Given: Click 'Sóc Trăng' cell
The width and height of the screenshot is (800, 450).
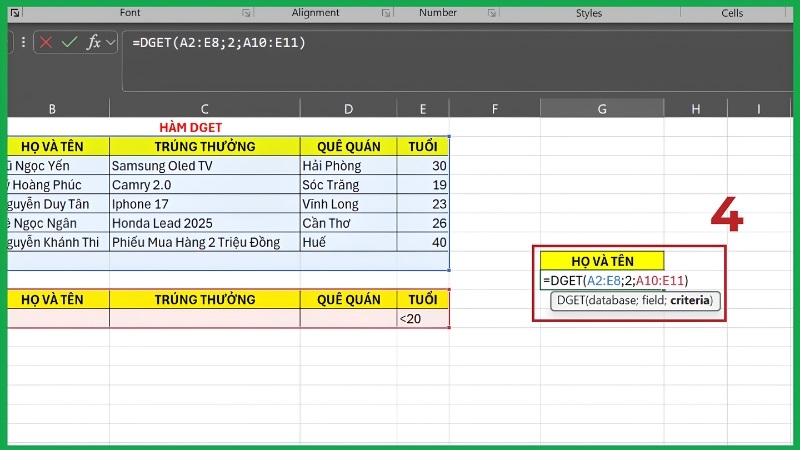Looking at the screenshot, I should point(348,185).
